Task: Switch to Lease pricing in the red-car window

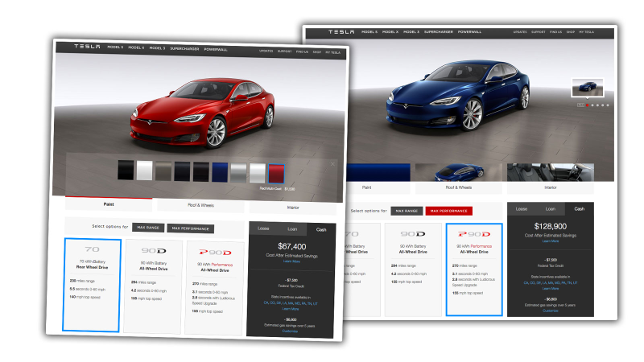Action: [x=264, y=228]
